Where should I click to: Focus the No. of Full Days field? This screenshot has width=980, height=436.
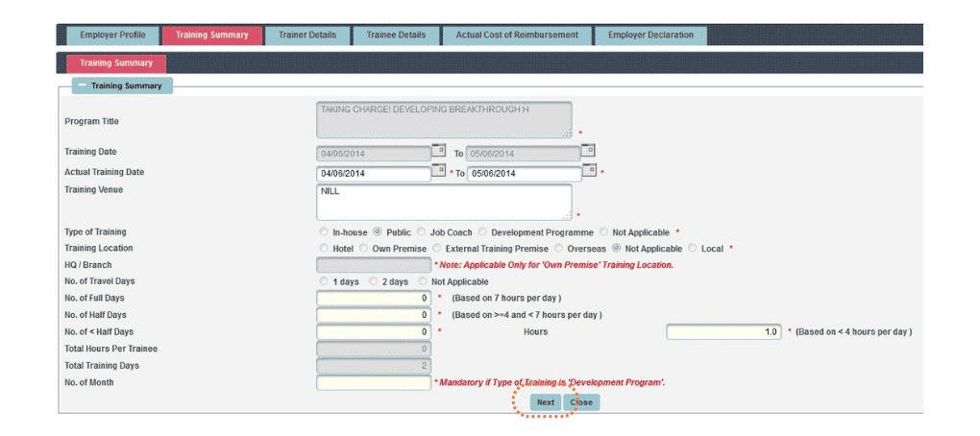pyautogui.click(x=374, y=298)
